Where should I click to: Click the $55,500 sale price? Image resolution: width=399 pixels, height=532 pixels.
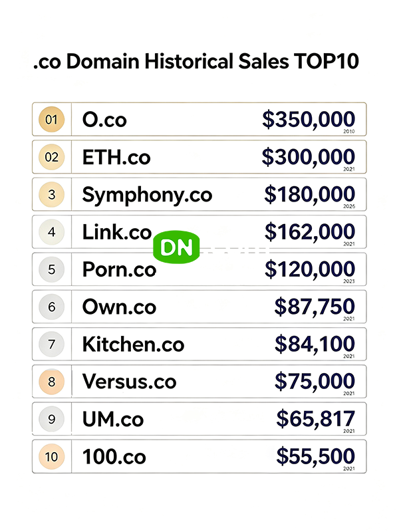[315, 457]
